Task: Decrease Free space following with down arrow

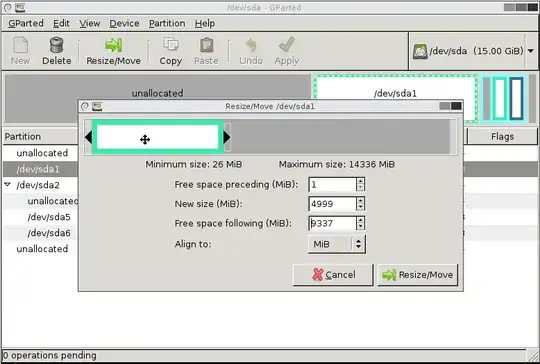Action: point(360,227)
